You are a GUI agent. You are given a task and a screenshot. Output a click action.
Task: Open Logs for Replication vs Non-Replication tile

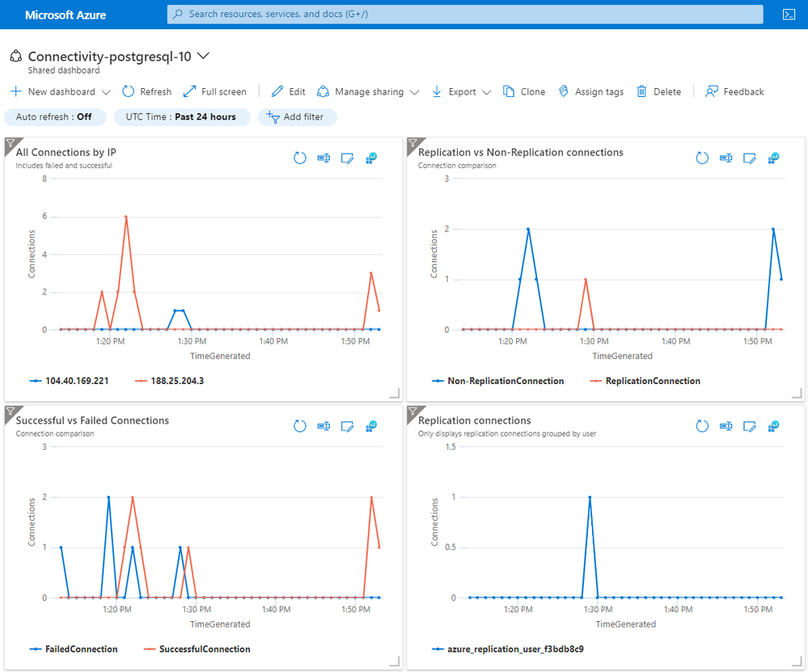pos(726,158)
